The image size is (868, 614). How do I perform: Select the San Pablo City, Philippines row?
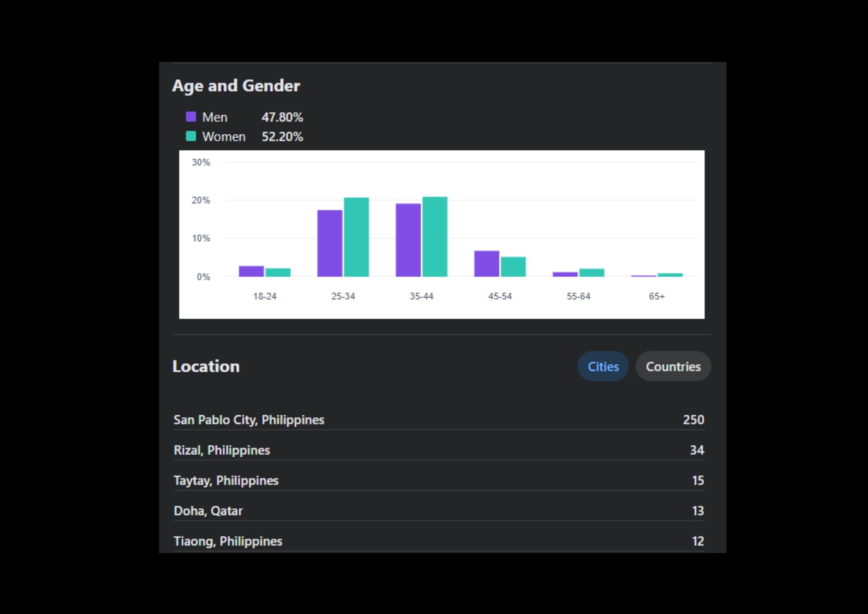tap(249, 420)
